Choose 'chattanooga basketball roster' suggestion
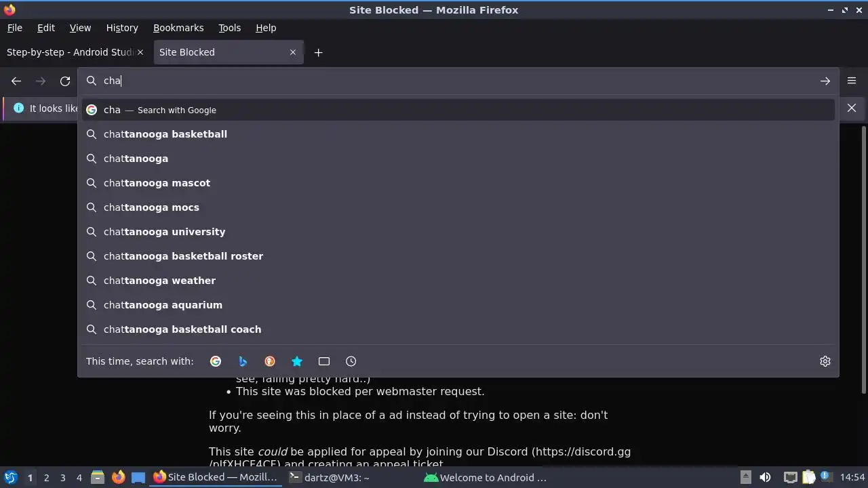This screenshot has width=868, height=488. (458, 256)
